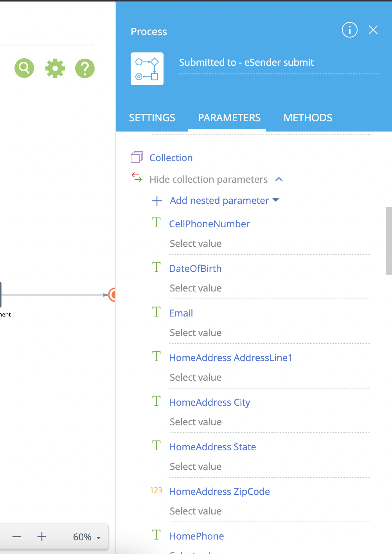
Task: Click the green search magnifier icon
Action: coord(24,68)
